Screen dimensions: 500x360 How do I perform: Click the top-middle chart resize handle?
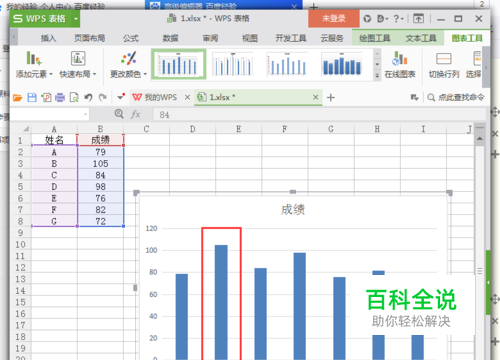[x=293, y=192]
